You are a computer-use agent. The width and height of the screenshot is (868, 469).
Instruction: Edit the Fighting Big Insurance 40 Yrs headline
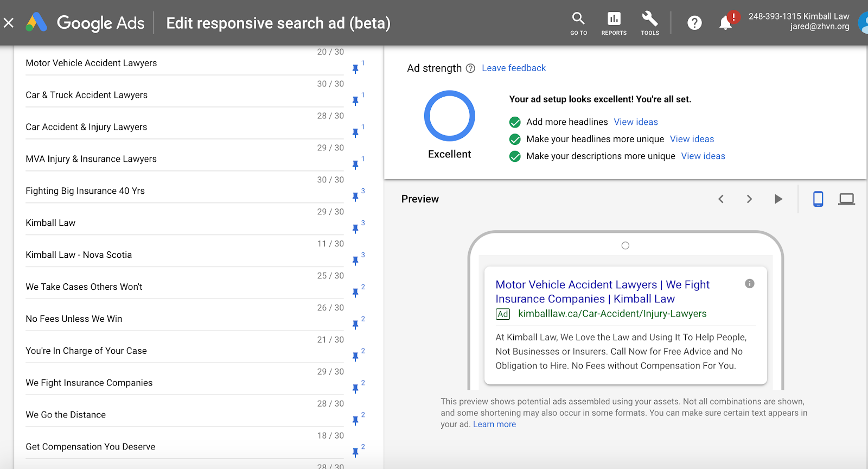[x=184, y=191]
